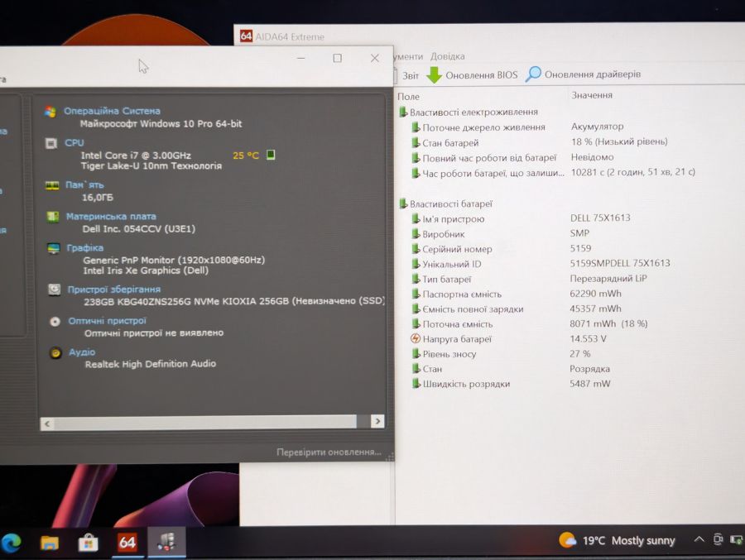
Task: Click the icon beside Властивості батареї header
Action: click(x=403, y=203)
